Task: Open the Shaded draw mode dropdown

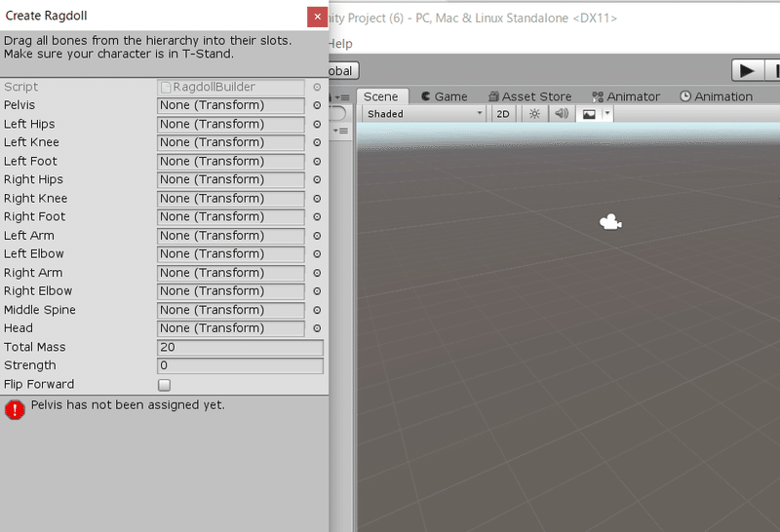Action: click(424, 114)
